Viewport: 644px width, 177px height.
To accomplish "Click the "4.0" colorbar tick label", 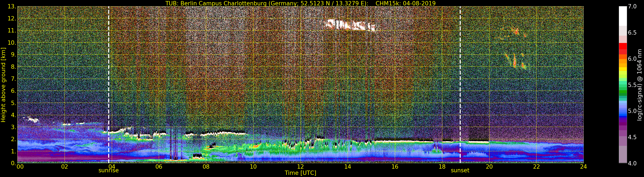I will [x=632, y=163].
